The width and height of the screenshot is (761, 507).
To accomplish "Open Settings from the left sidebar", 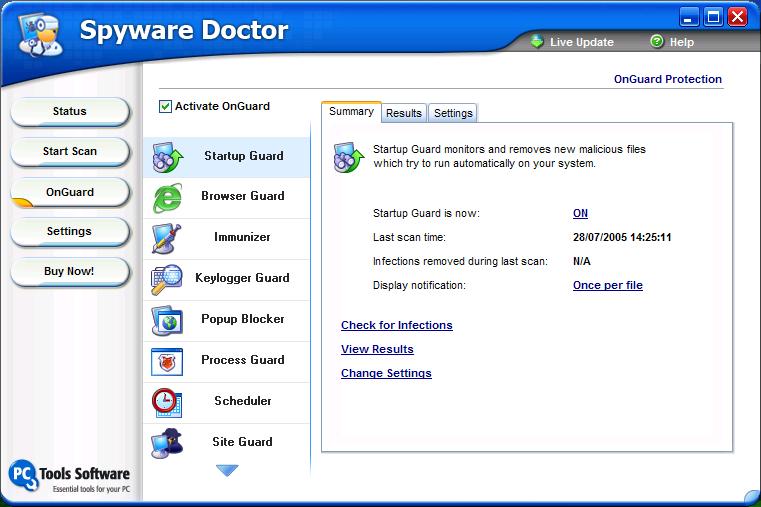I will 70,232.
